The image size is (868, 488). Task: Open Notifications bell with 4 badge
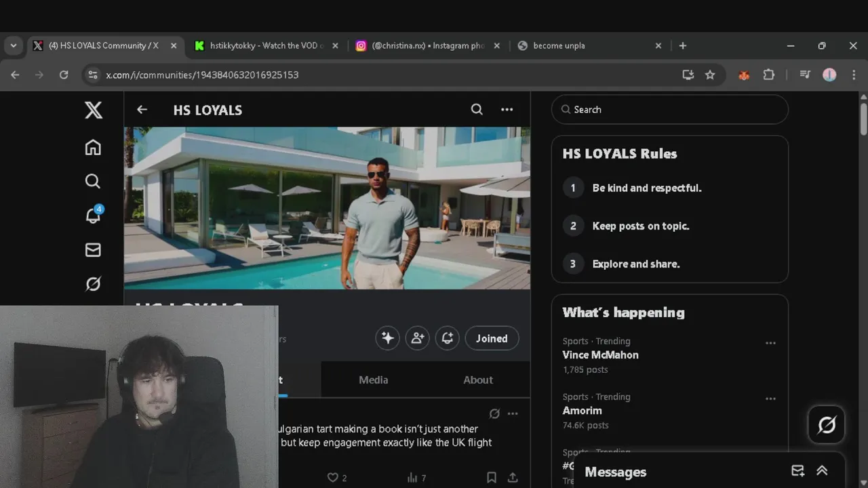(94, 215)
